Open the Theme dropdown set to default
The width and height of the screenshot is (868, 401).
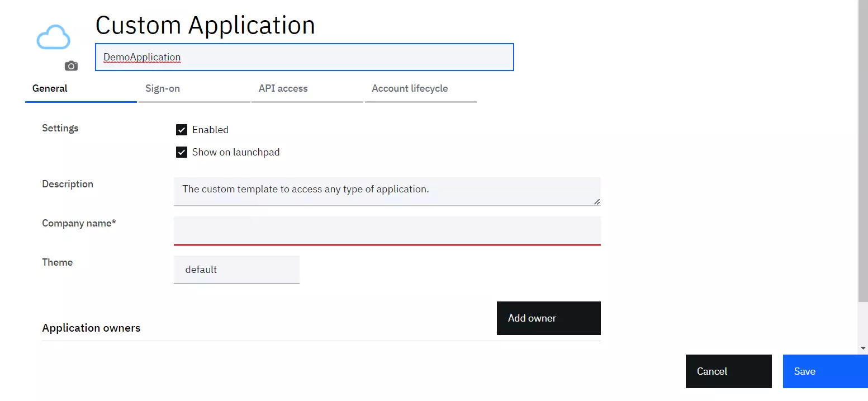click(x=236, y=270)
